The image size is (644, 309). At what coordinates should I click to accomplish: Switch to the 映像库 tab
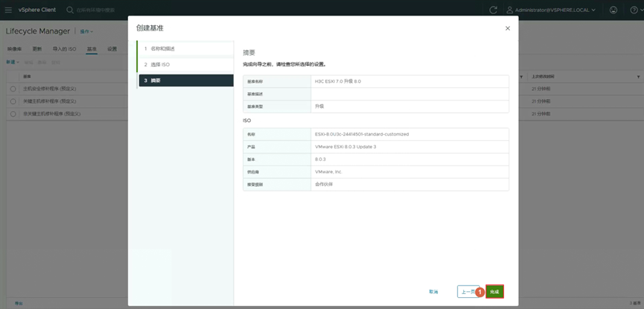pos(14,49)
